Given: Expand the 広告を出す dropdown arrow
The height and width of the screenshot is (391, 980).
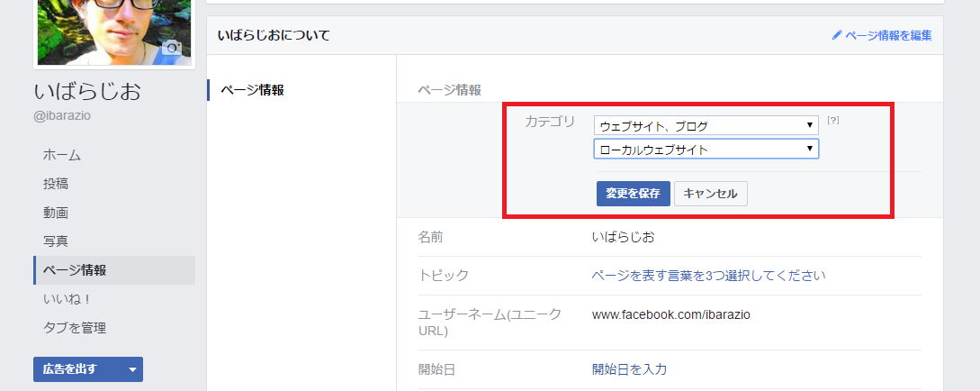Looking at the screenshot, I should point(132,369).
